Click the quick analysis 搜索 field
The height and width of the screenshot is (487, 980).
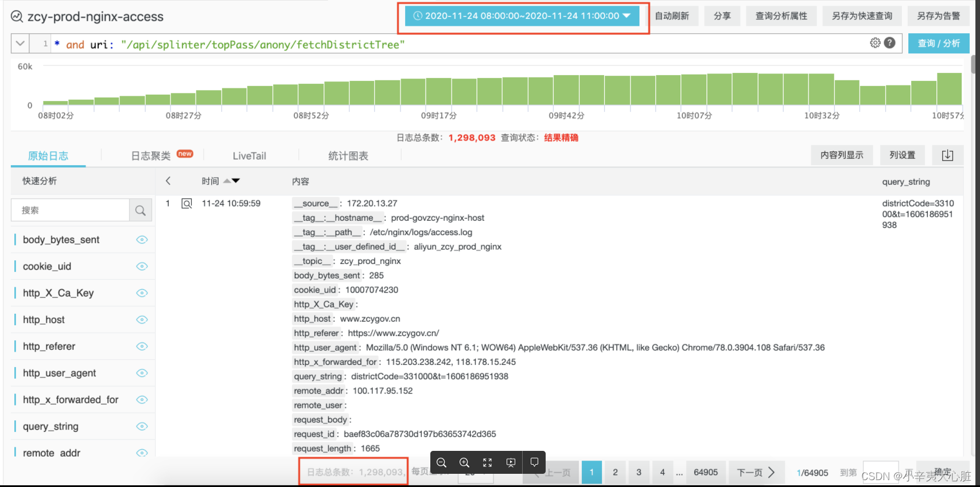coord(70,211)
